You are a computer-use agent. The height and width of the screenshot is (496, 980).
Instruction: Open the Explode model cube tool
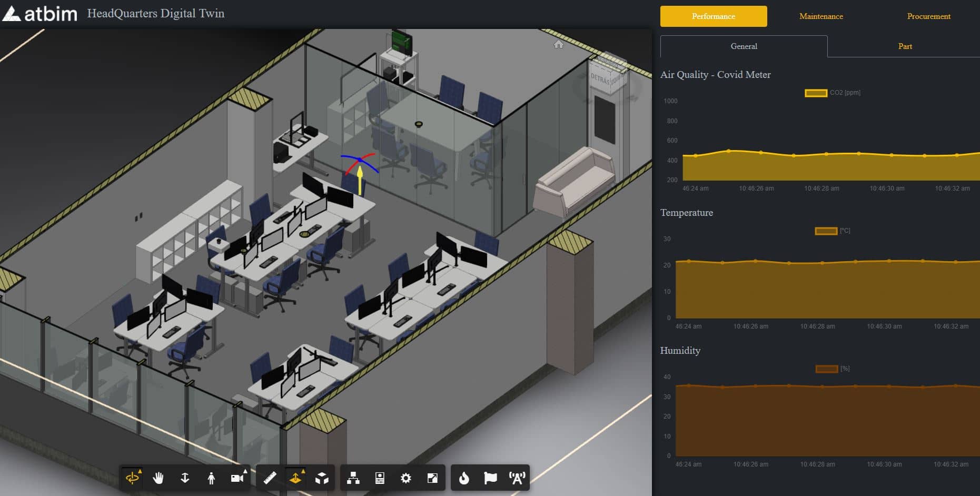click(x=322, y=478)
